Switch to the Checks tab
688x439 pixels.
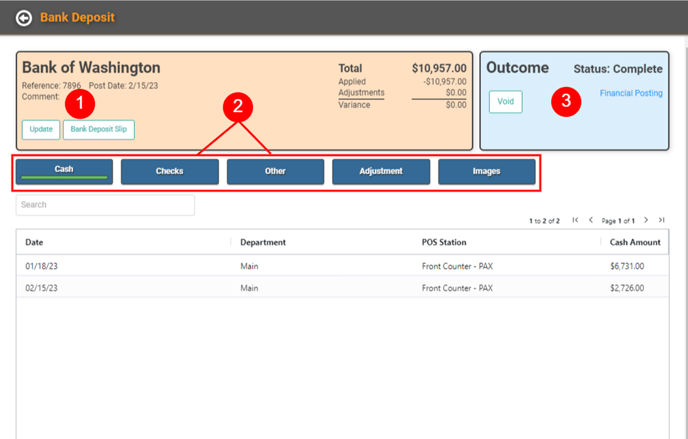(x=169, y=172)
